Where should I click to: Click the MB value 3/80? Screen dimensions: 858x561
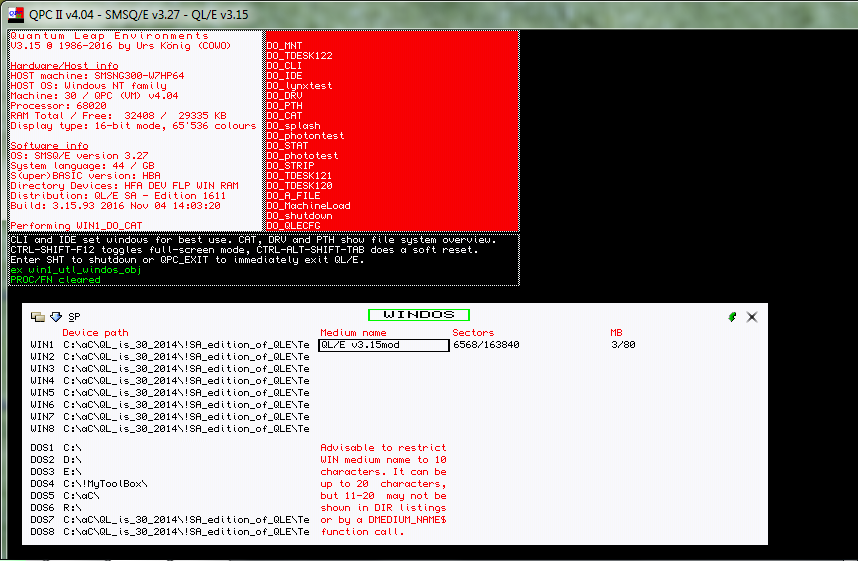(623, 345)
